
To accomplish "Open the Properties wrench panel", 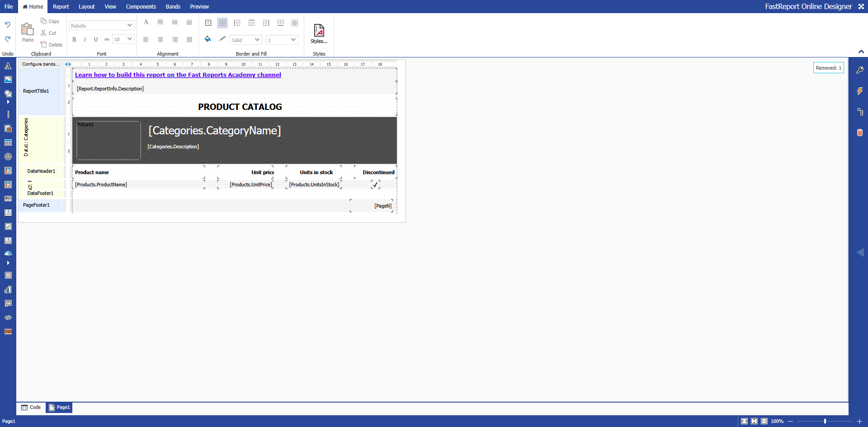I will (860, 70).
